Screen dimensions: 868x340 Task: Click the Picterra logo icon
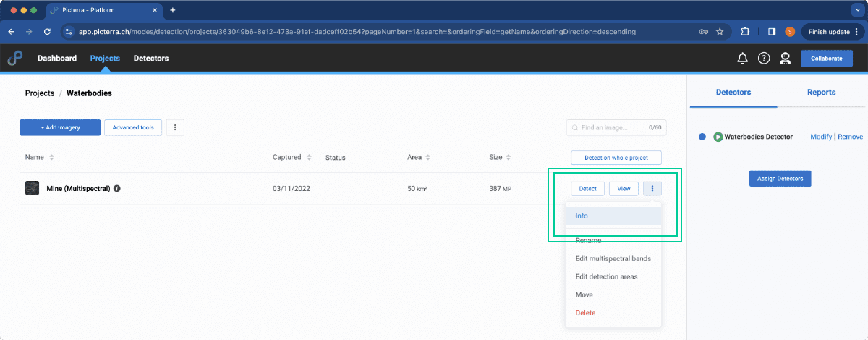pyautogui.click(x=14, y=58)
